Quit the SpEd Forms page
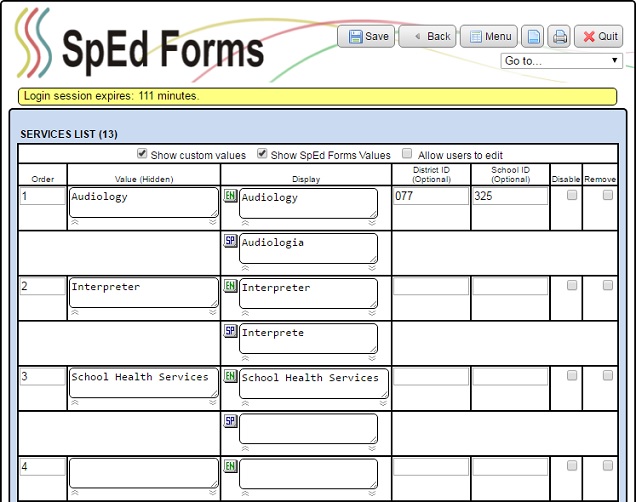This screenshot has height=502, width=636. [x=598, y=37]
